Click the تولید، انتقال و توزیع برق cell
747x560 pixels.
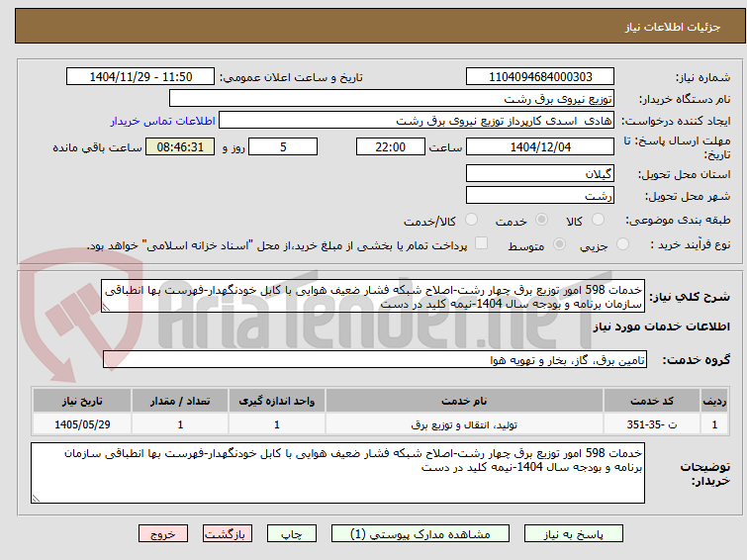[464, 424]
